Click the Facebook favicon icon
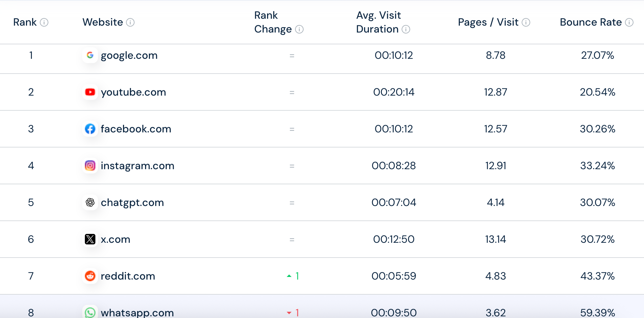The image size is (644, 318). pyautogui.click(x=90, y=129)
